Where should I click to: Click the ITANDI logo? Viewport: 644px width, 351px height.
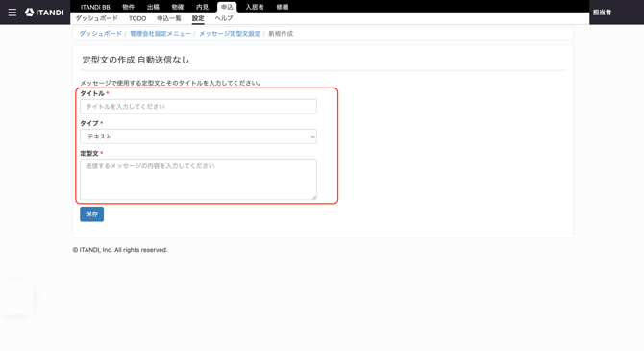44,13
